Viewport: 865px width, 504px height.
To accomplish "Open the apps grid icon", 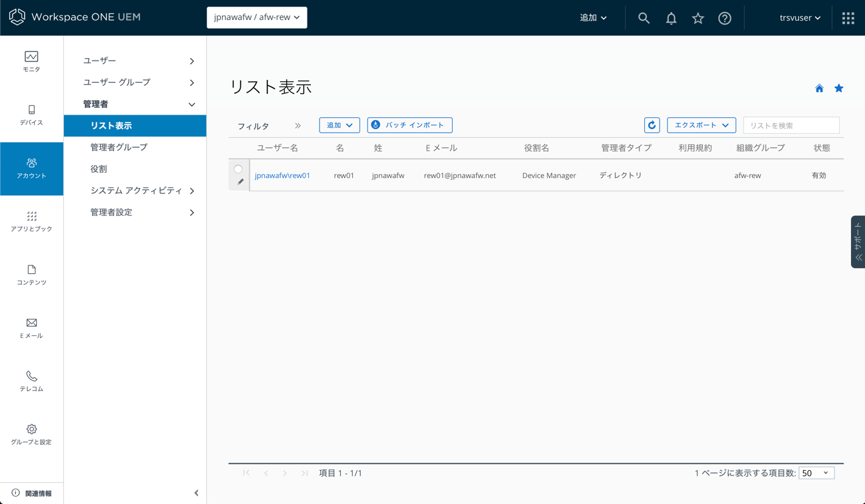I will [x=848, y=18].
